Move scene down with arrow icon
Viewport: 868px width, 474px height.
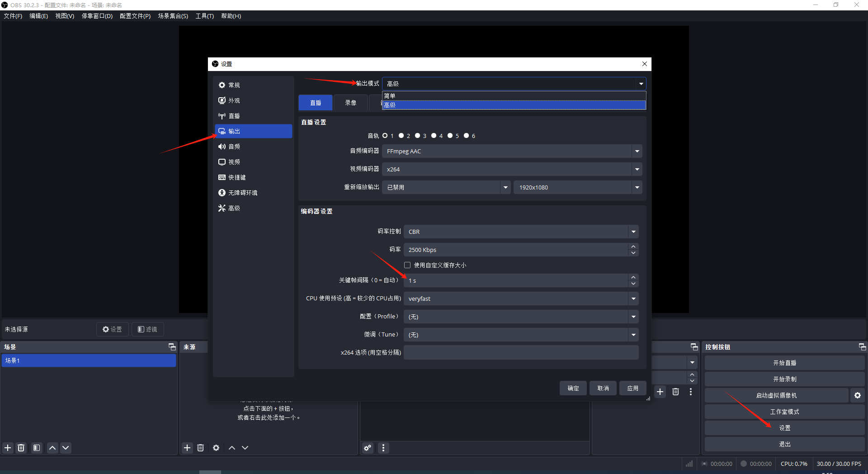[66, 448]
